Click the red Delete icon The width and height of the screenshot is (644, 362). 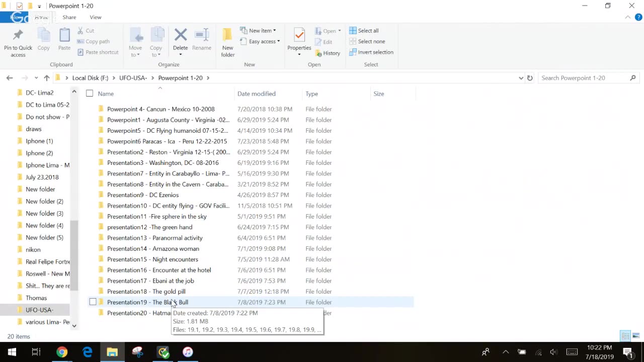point(180,35)
